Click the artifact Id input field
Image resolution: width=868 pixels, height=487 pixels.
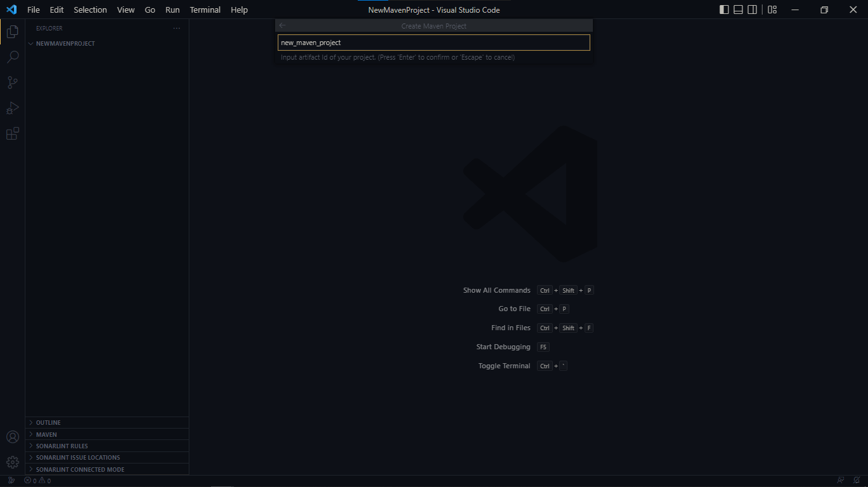pyautogui.click(x=434, y=43)
